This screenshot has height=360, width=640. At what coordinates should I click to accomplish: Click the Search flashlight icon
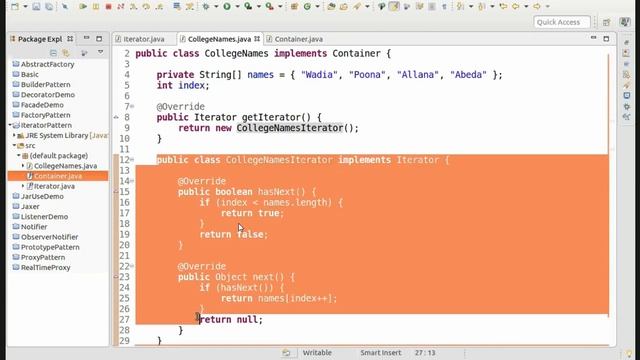click(x=357, y=6)
